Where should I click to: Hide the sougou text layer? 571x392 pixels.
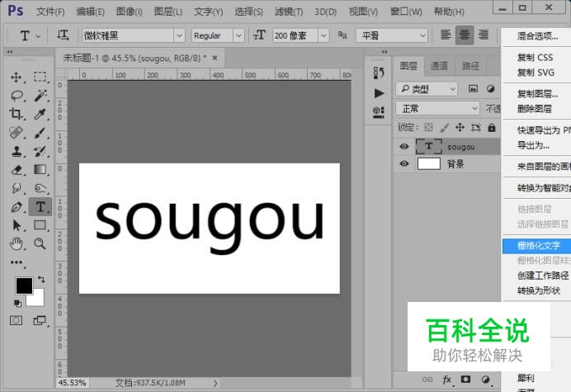click(404, 147)
